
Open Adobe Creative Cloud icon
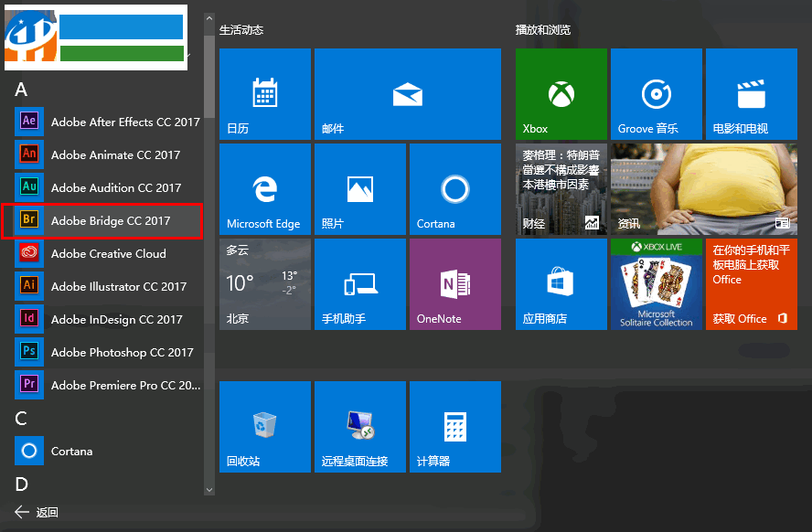29,253
